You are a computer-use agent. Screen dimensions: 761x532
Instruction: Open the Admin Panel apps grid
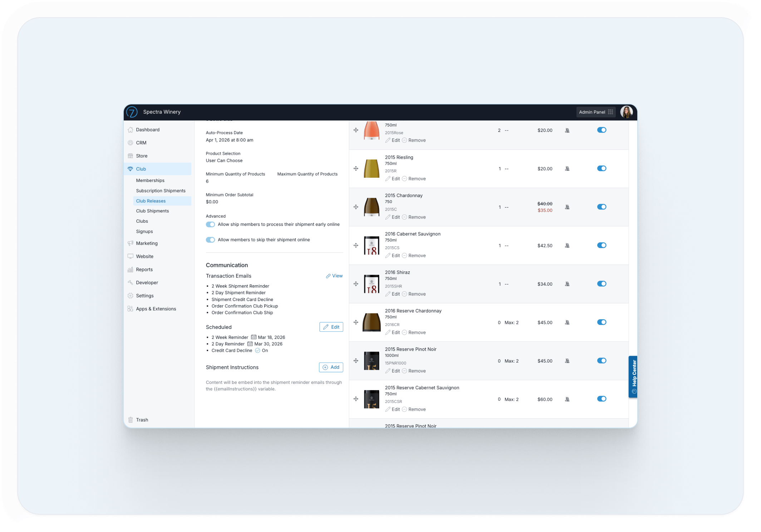click(610, 112)
